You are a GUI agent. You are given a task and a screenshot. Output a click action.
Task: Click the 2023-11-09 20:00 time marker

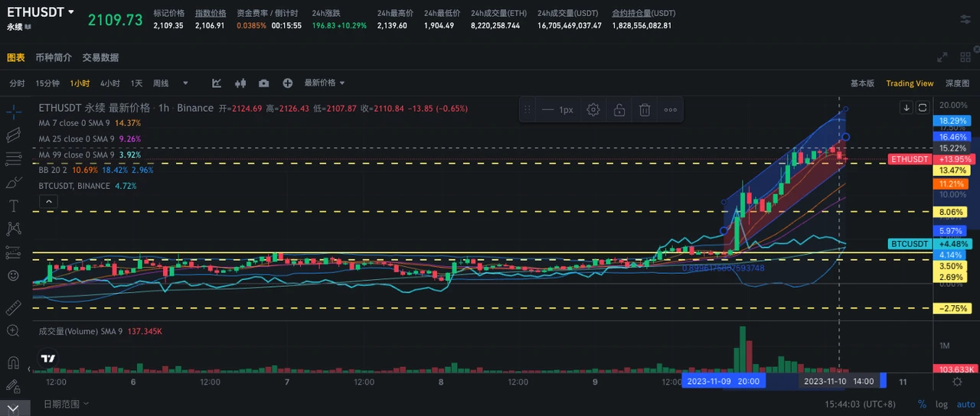coord(724,381)
